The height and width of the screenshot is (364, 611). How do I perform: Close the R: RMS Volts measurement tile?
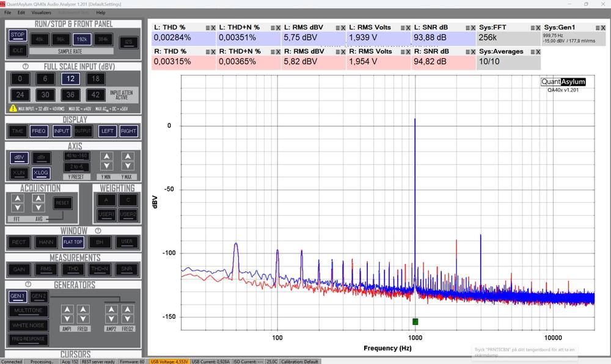pos(408,52)
